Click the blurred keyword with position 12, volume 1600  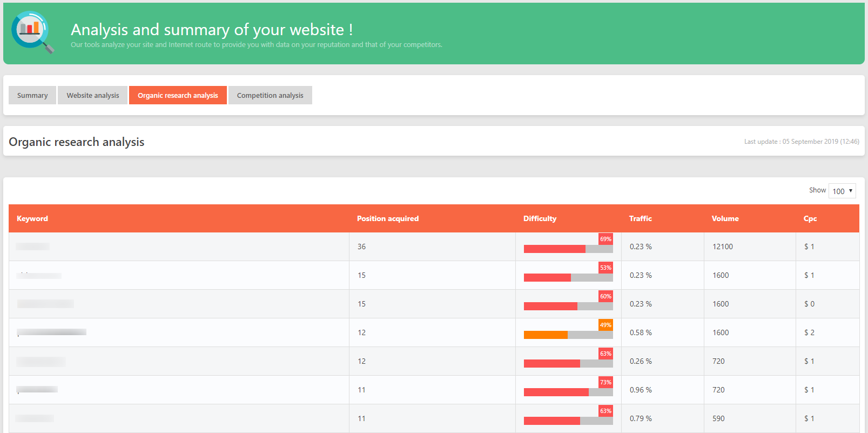point(51,332)
